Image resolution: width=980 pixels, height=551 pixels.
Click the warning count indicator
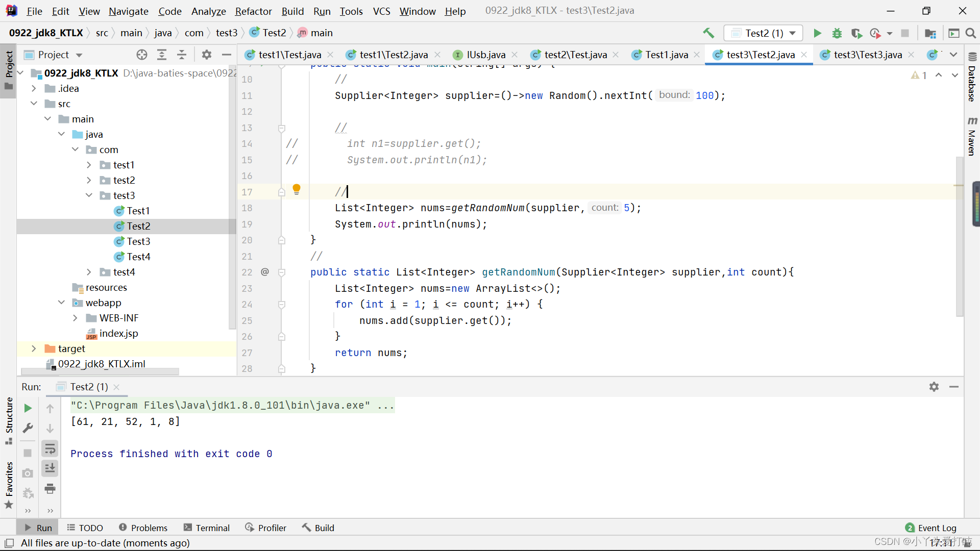tap(919, 75)
